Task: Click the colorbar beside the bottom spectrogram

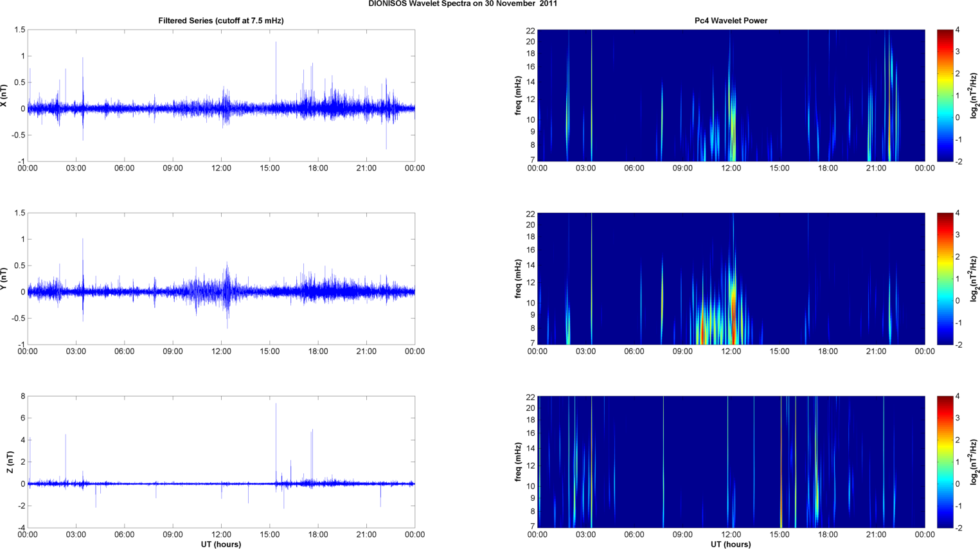Action: tap(945, 462)
